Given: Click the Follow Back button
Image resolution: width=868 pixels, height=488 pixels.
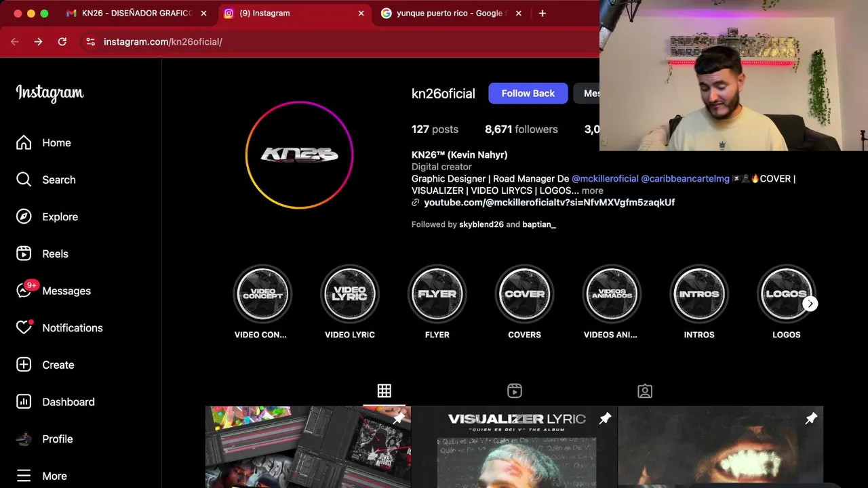Looking at the screenshot, I should point(528,94).
